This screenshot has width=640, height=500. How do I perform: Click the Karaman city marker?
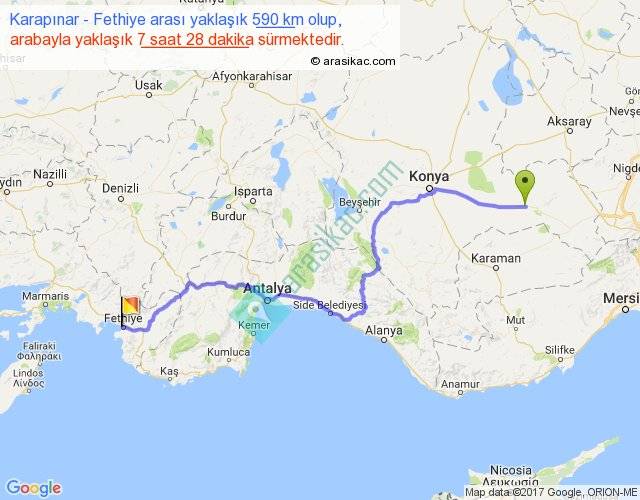click(496, 268)
